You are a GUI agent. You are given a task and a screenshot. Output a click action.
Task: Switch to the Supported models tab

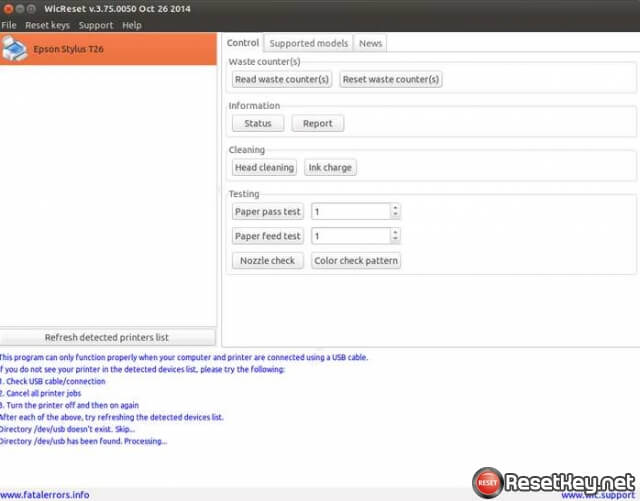[309, 43]
